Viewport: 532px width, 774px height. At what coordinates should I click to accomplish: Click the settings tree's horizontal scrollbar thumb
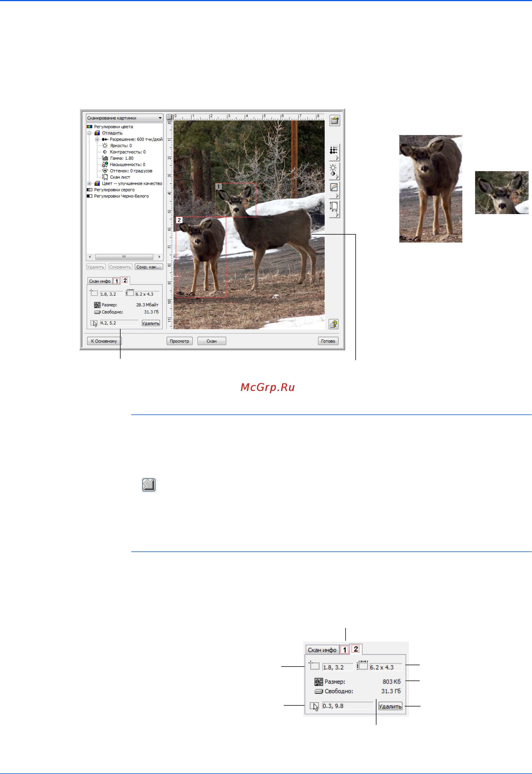coord(124,257)
